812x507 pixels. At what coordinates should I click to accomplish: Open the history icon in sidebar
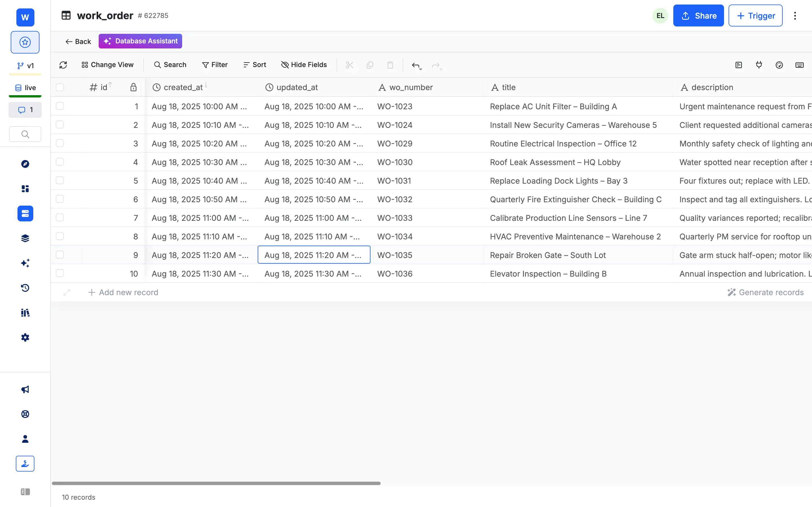(x=25, y=288)
